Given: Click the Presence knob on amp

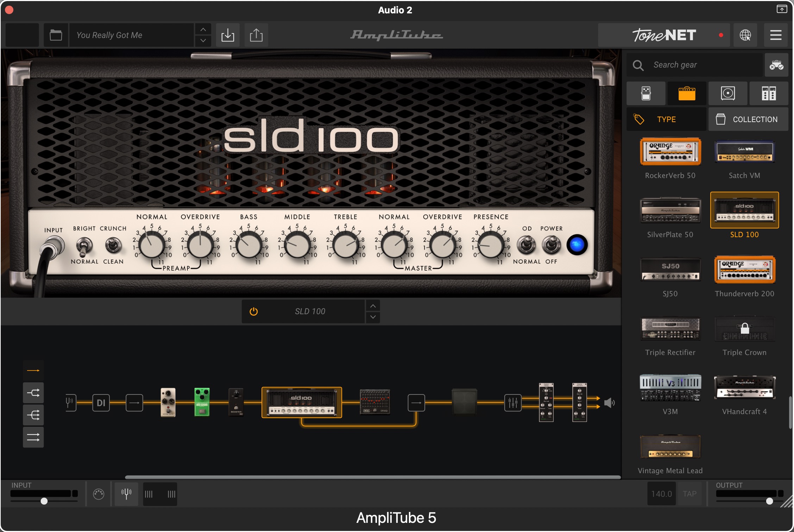Looking at the screenshot, I should click(x=491, y=245).
